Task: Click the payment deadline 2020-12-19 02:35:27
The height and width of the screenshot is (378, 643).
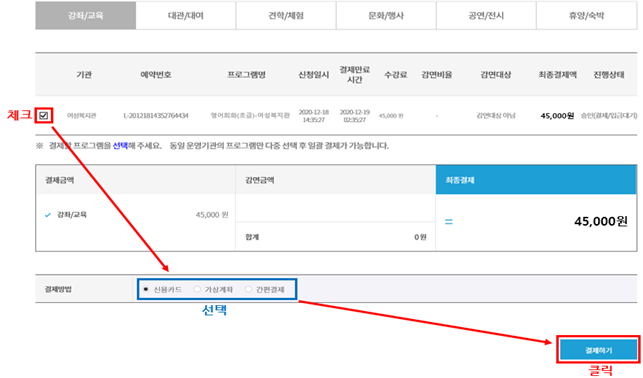Action: coord(355,116)
